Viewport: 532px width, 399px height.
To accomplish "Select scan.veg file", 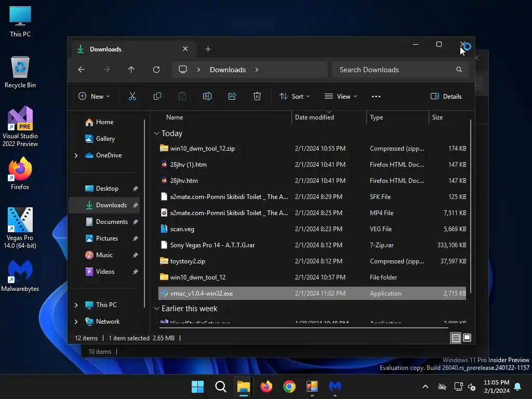I will 312,229.
